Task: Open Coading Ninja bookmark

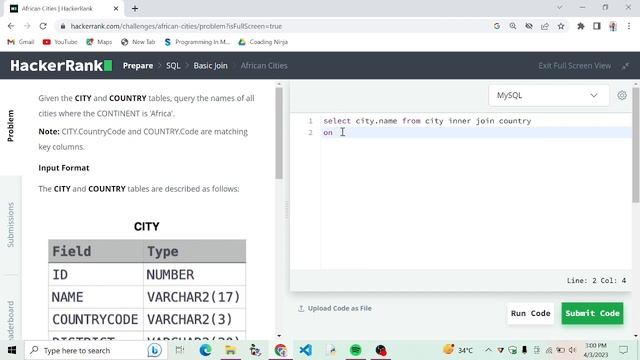Action: [263, 42]
